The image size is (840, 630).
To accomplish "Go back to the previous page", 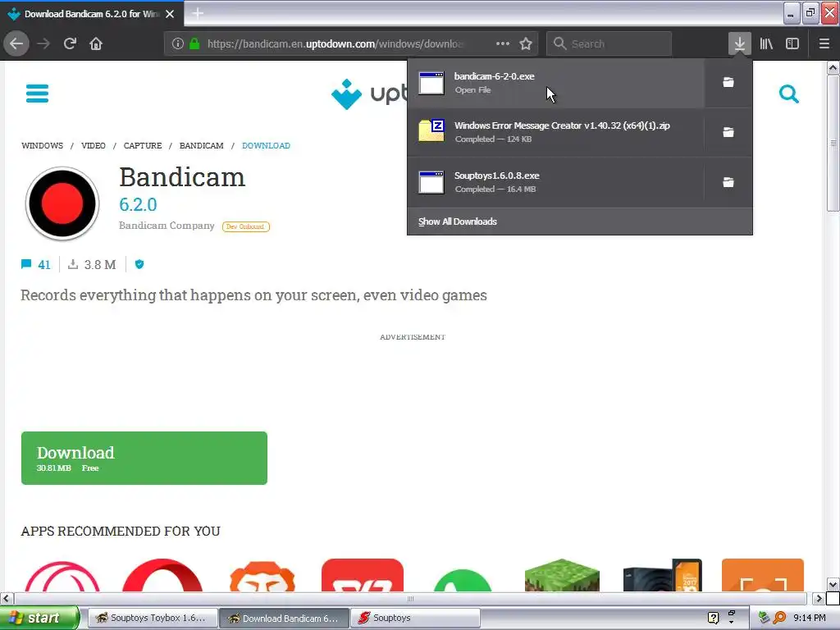I will click(x=16, y=43).
